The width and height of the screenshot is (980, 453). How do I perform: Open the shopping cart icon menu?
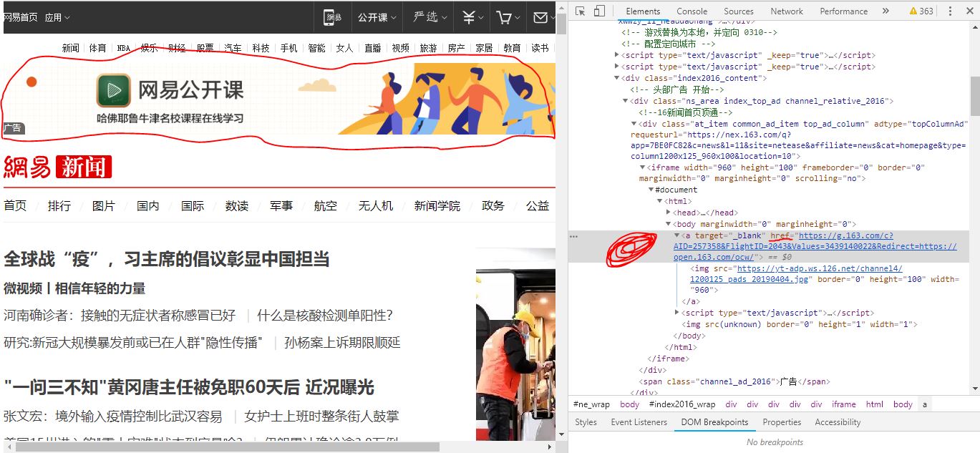coord(508,17)
